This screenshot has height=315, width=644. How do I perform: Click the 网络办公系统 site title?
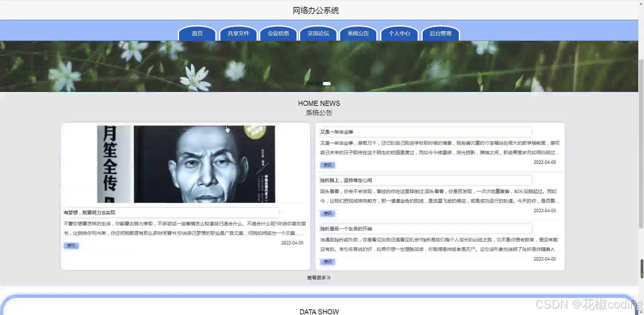(x=315, y=10)
